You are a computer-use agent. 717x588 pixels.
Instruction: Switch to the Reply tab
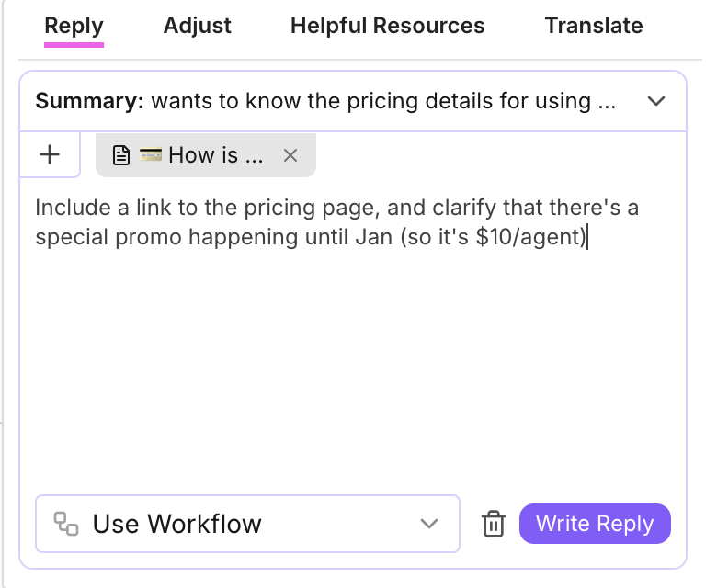tap(74, 26)
